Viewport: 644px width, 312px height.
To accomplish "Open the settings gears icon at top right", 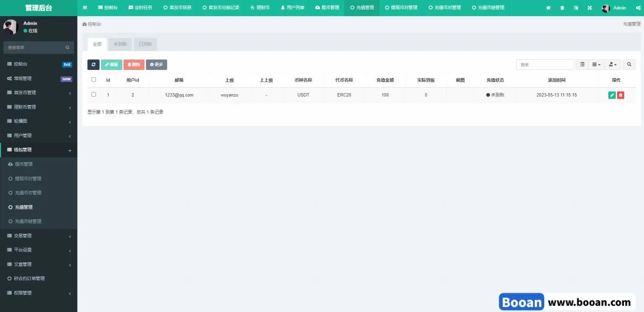I will tap(638, 8).
